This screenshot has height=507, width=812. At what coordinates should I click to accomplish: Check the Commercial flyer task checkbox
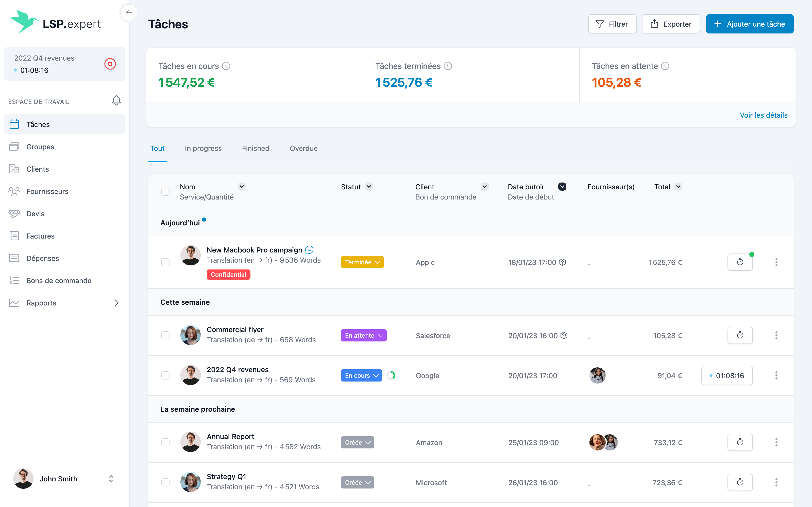165,335
